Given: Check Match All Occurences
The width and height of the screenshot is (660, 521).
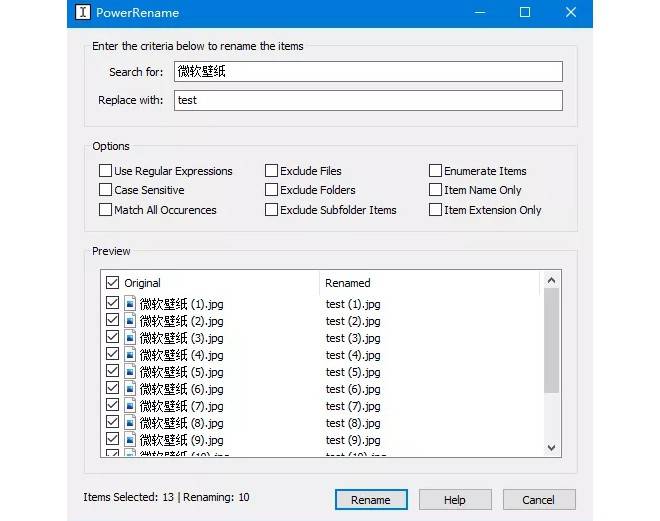Looking at the screenshot, I should (105, 210).
